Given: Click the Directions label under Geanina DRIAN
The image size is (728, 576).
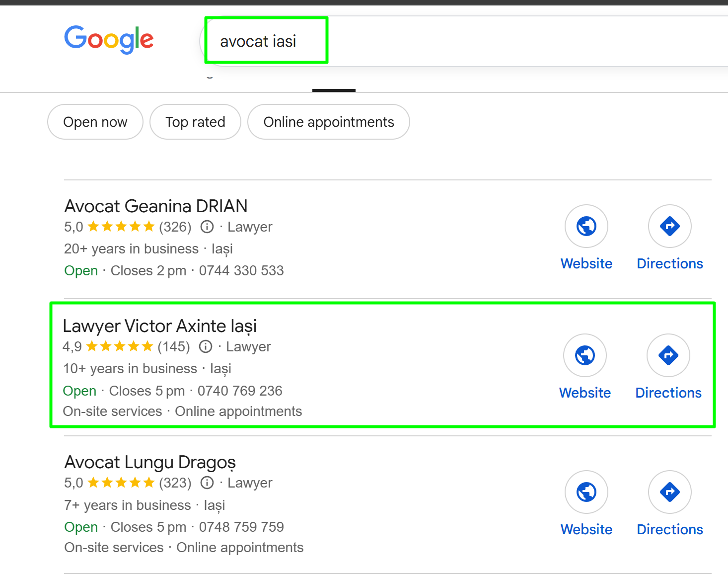Looking at the screenshot, I should [670, 263].
